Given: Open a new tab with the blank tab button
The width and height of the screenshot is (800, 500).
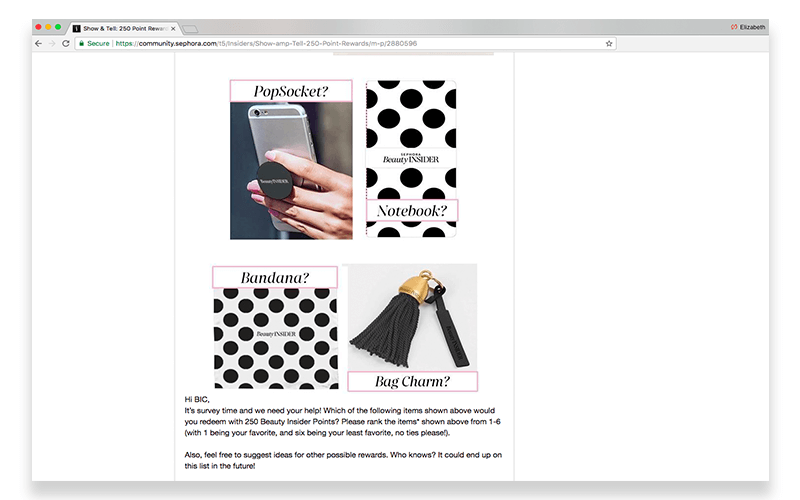Looking at the screenshot, I should (x=190, y=29).
